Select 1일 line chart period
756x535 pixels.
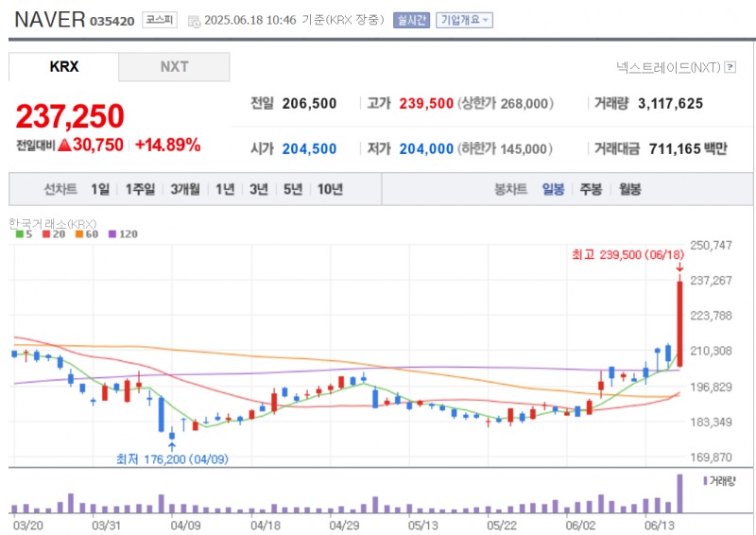pos(100,189)
